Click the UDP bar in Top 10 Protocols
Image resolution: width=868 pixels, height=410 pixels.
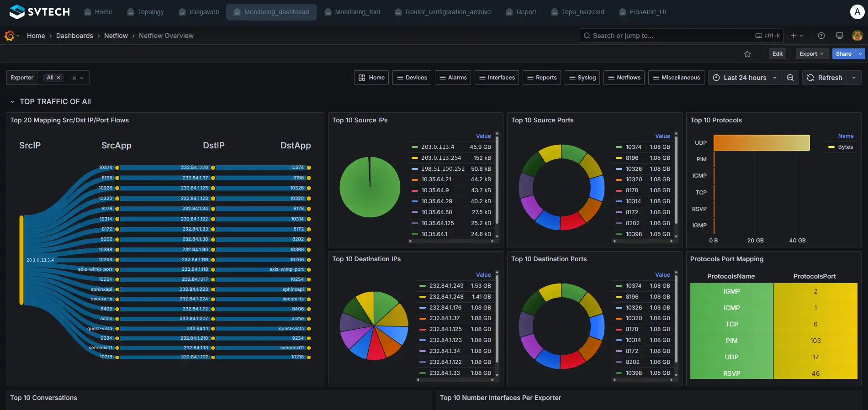pos(762,143)
